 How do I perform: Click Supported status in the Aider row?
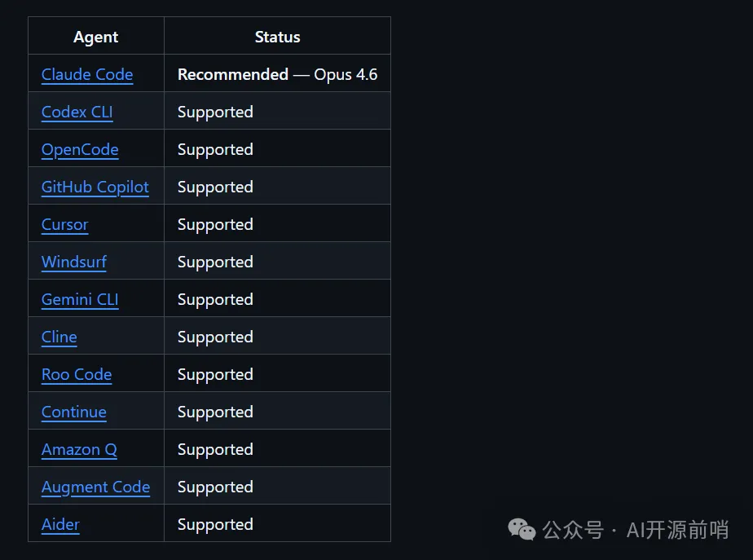215,524
